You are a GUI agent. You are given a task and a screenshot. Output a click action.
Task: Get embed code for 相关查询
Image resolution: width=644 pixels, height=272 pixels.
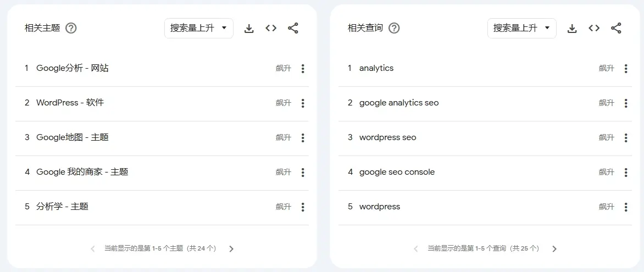click(595, 28)
